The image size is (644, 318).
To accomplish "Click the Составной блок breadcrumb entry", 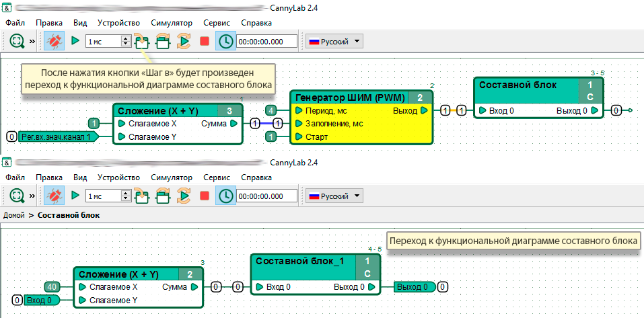I will tap(69, 215).
